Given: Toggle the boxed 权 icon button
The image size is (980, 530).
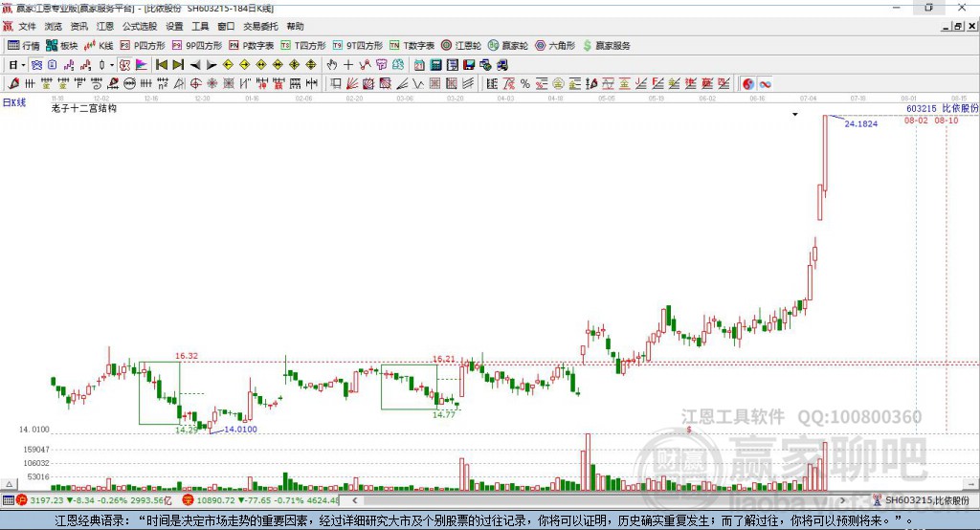Looking at the screenshot, I should [x=124, y=64].
